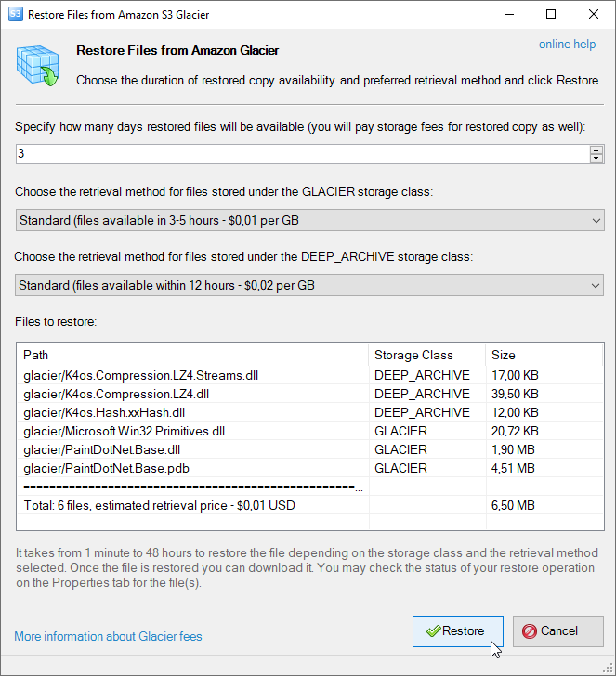Open More information about Glacier fees link
This screenshot has height=676, width=616.
click(108, 636)
